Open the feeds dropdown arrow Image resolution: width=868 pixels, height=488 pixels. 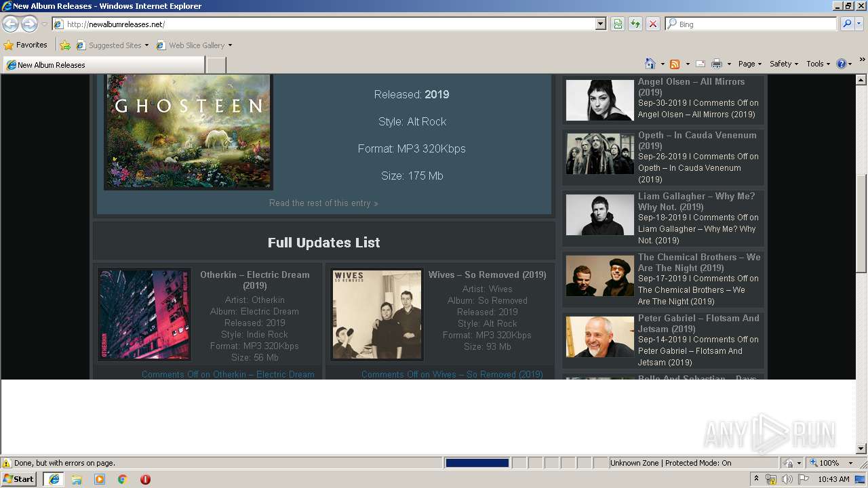(x=688, y=64)
